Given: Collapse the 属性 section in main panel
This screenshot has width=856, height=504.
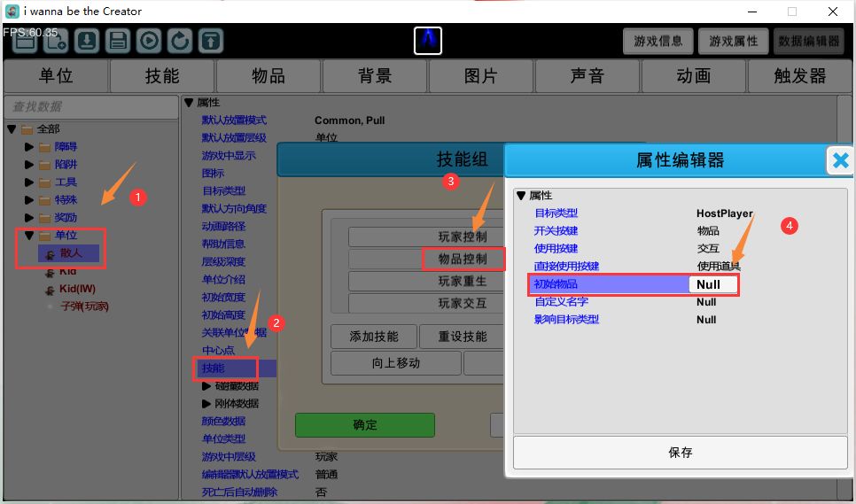Looking at the screenshot, I should click(x=189, y=103).
